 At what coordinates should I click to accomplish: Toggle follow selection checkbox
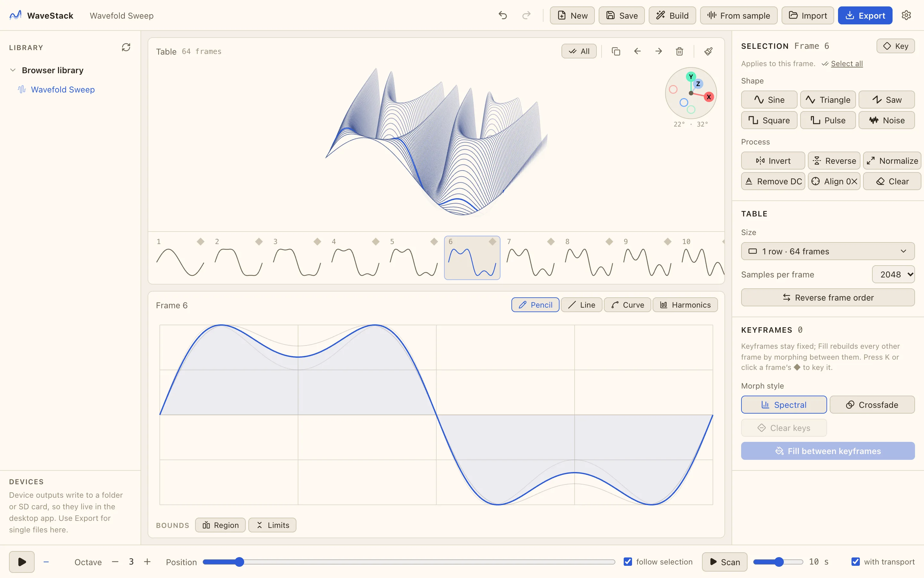tap(628, 562)
